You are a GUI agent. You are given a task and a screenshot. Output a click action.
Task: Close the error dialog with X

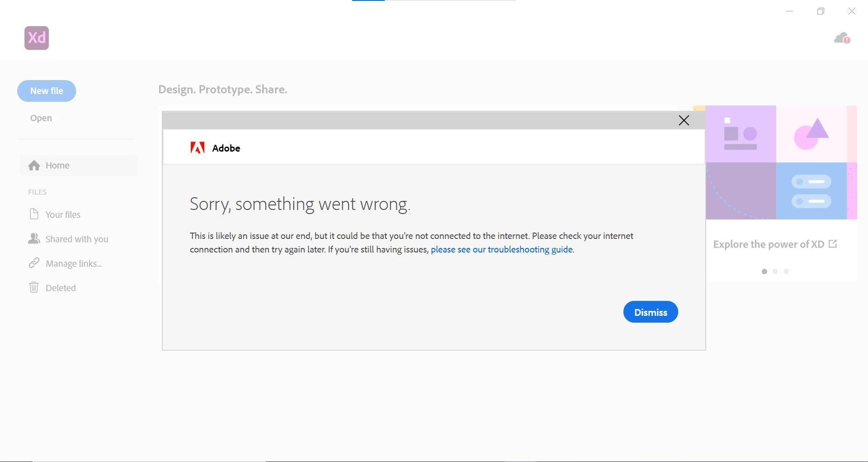684,120
